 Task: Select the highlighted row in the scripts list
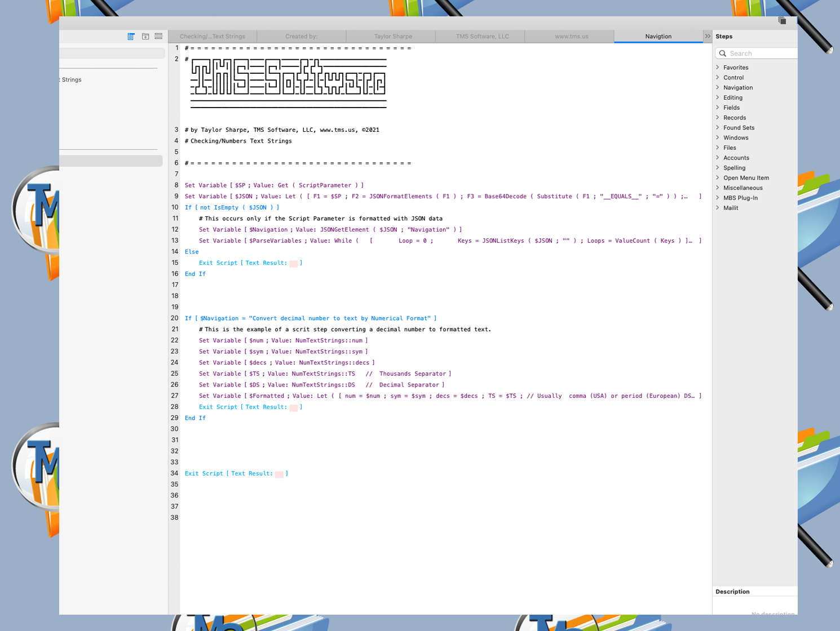point(111,161)
